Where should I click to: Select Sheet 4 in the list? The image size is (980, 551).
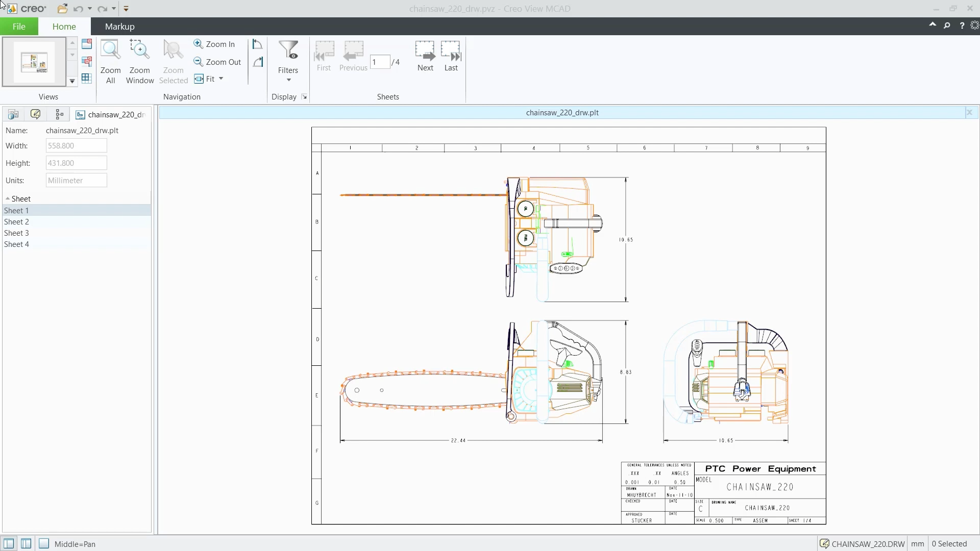(x=77, y=244)
